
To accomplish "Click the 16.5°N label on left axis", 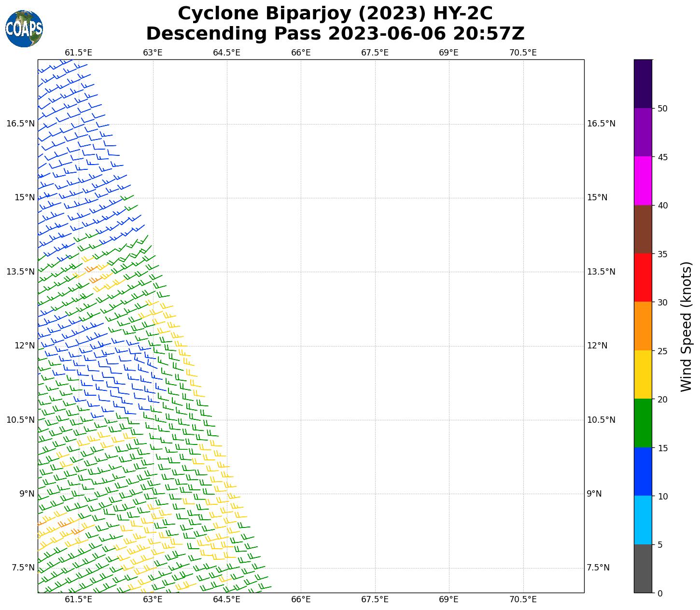I will point(20,124).
